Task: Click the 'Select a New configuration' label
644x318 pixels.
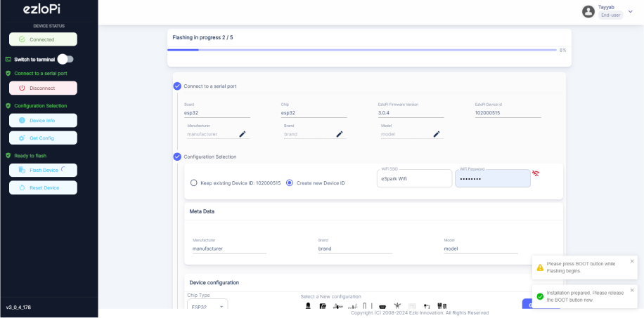Action: 330,297
